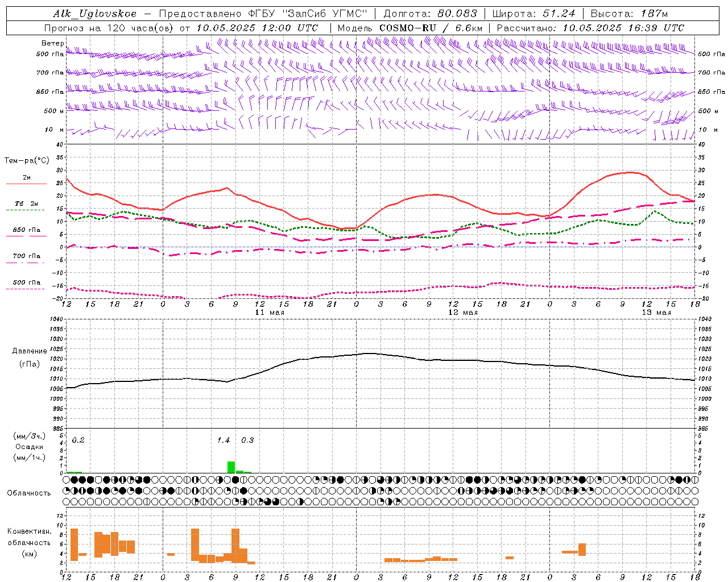Click the forecast start time 10.05.2025 12:00 UTC
Image resolution: width=728 pixels, height=582 pixels.
point(257,28)
